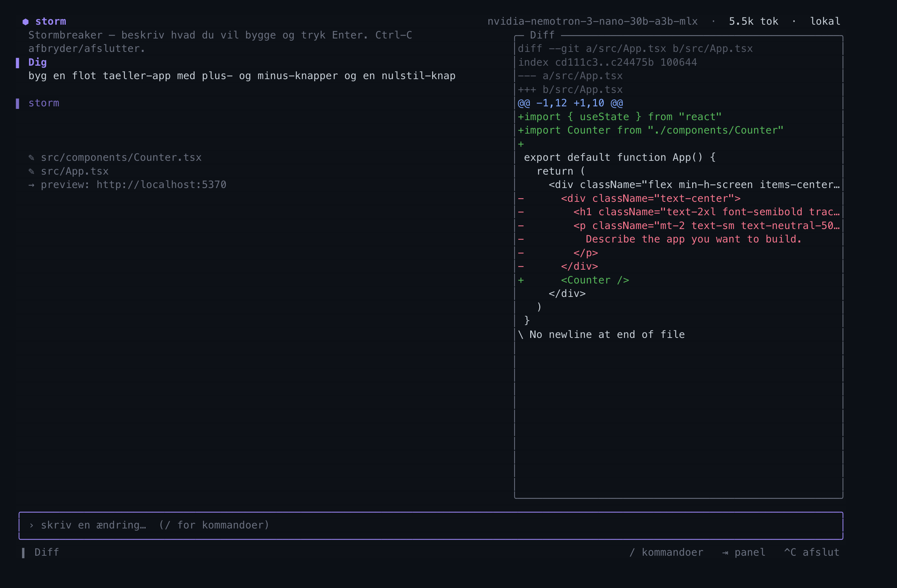Click the '5.5k tok' token counter
This screenshot has width=897, height=588.
[x=754, y=21]
